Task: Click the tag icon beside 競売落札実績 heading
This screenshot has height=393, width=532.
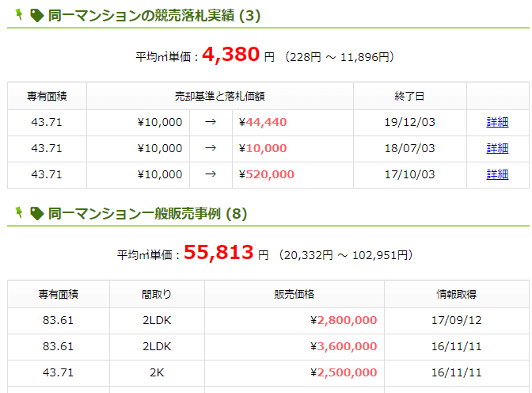Action: click(x=36, y=15)
